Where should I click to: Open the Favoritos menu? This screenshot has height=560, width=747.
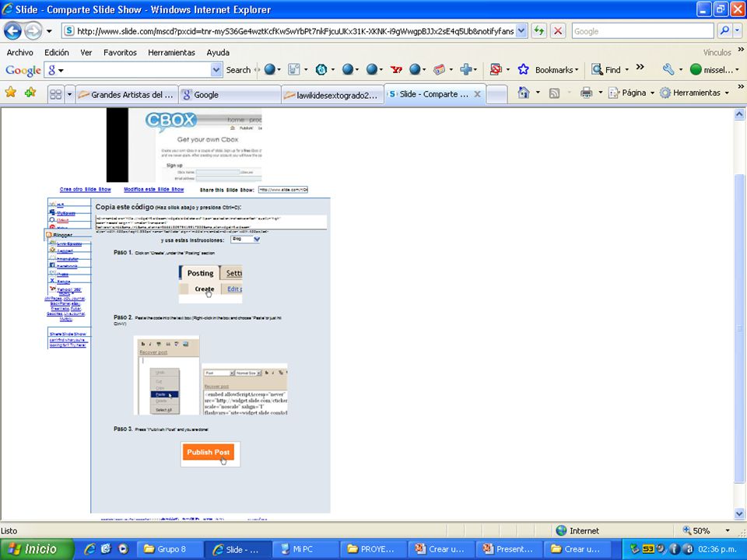tap(120, 52)
